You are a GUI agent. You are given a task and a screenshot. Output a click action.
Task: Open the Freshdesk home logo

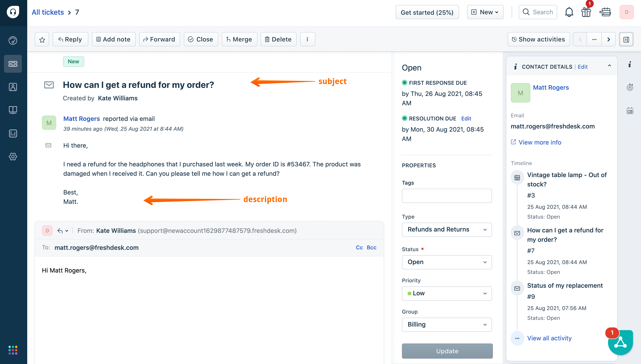[x=13, y=12]
